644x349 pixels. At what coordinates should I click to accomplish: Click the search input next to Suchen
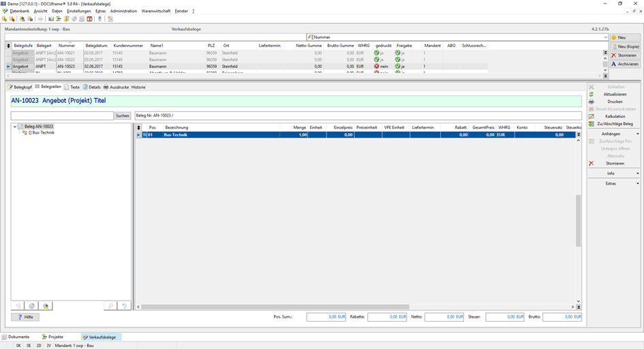click(62, 116)
